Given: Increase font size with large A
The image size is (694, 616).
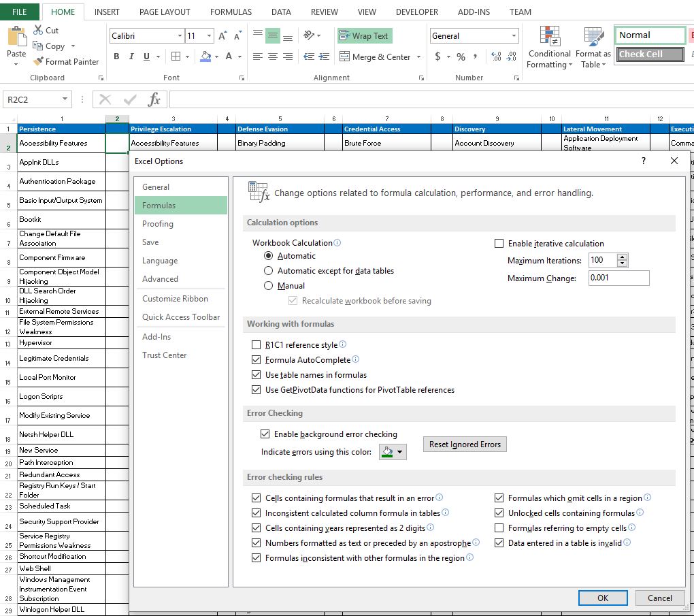Looking at the screenshot, I should click(222, 36).
